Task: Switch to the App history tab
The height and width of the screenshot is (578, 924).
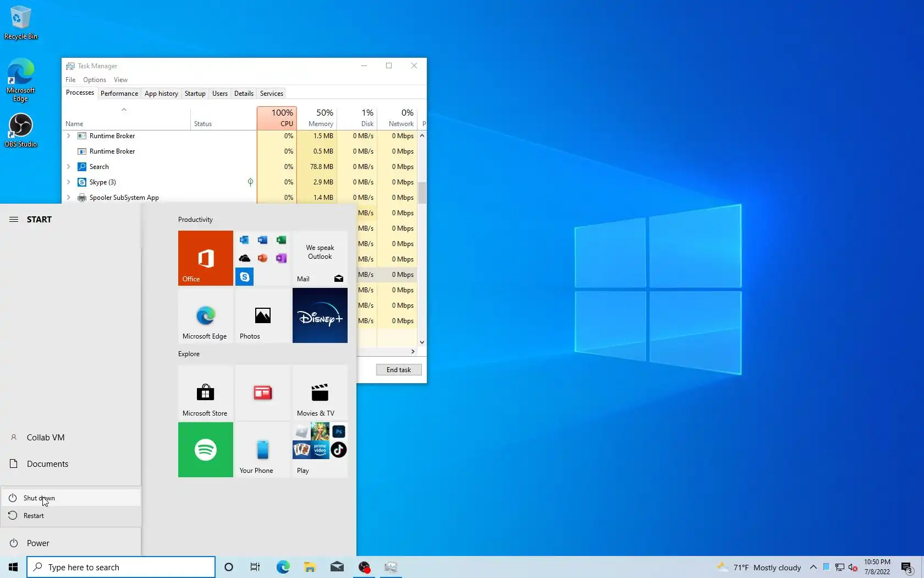Action: 161,94
